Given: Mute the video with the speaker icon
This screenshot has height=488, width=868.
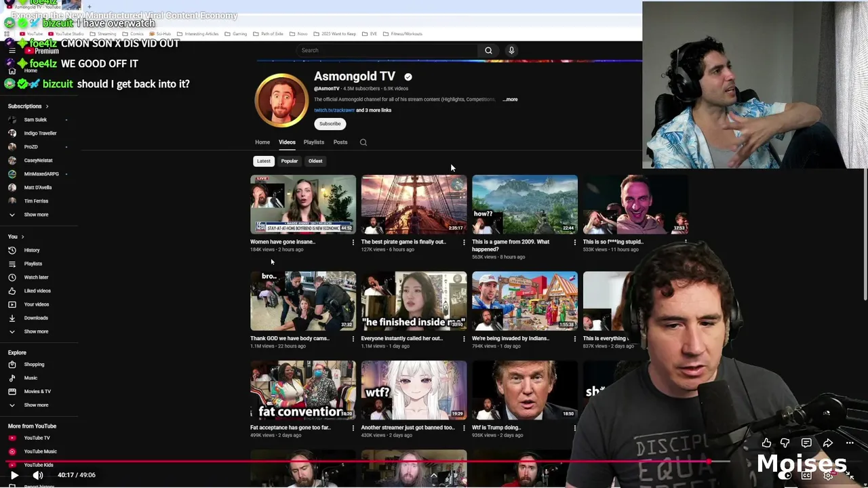Looking at the screenshot, I should pyautogui.click(x=38, y=475).
